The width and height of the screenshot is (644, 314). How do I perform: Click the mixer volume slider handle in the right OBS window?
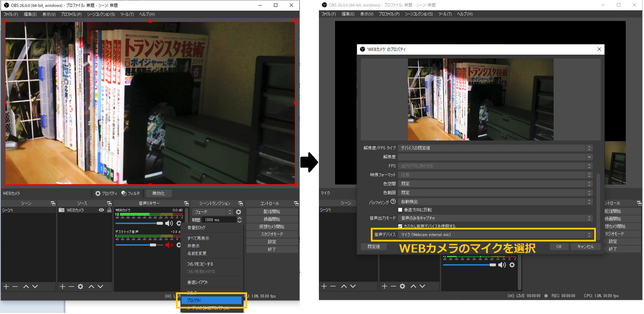pyautogui.click(x=493, y=265)
